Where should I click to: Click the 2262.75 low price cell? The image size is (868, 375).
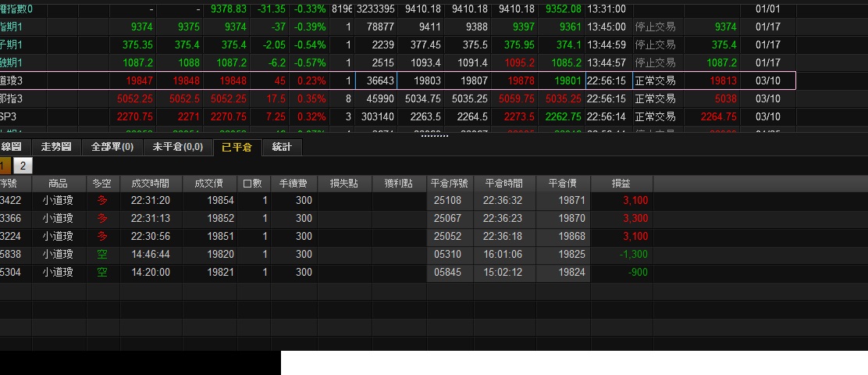pyautogui.click(x=564, y=117)
